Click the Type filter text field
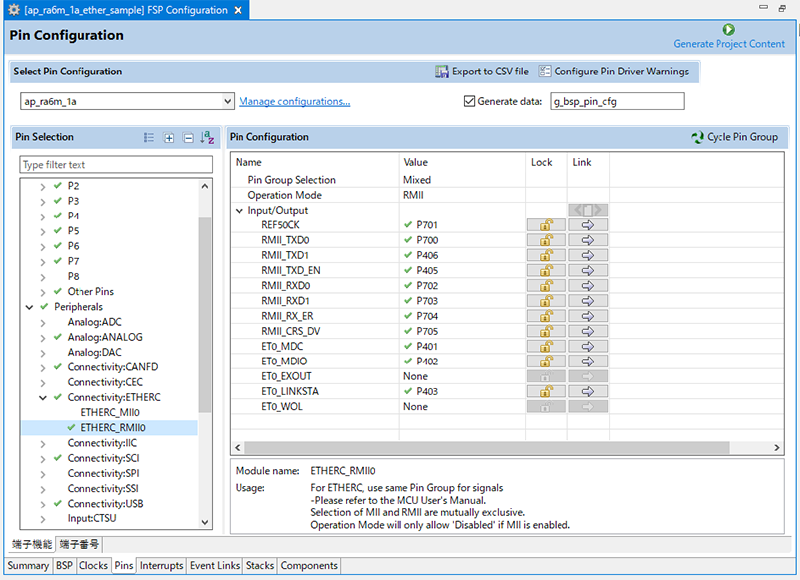The image size is (800, 580). pos(116,165)
